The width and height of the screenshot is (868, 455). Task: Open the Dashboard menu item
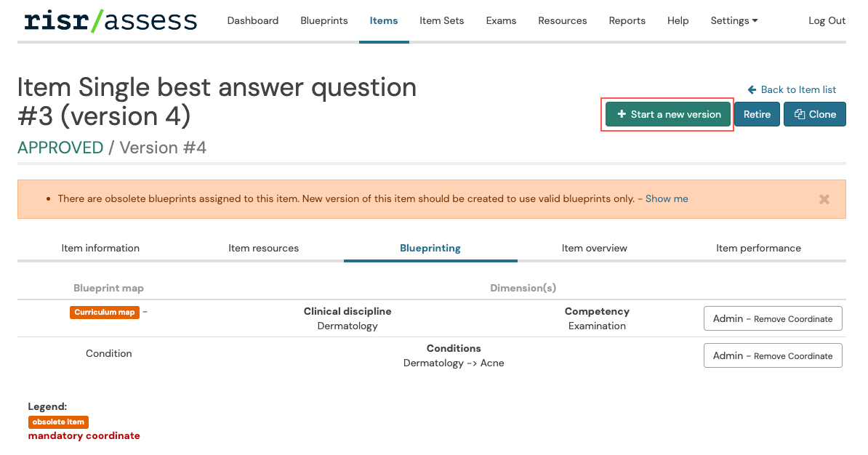[252, 20]
